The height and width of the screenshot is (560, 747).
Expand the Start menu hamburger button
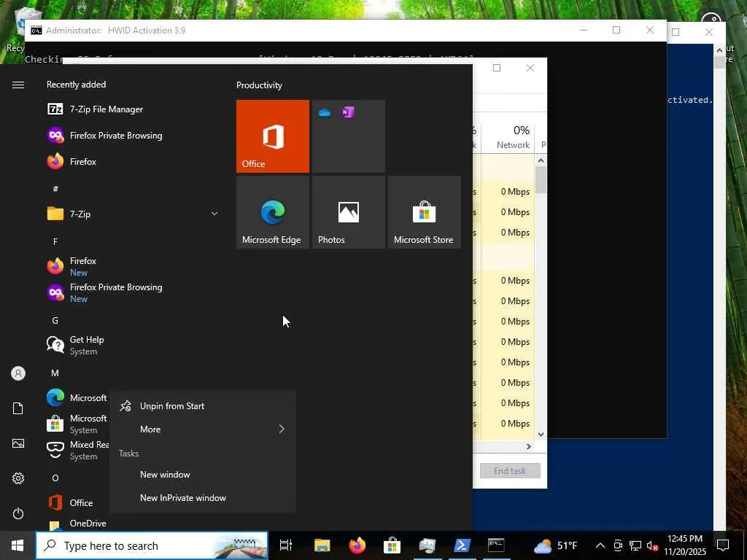(x=18, y=85)
